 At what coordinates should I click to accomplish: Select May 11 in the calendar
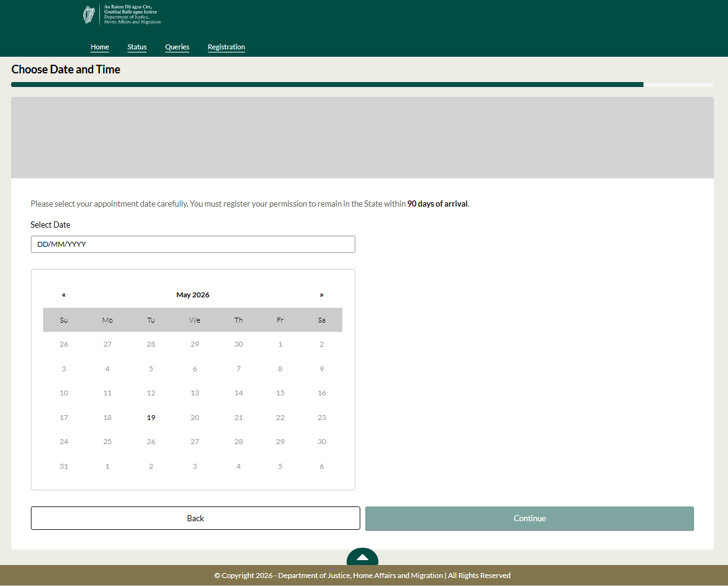pyautogui.click(x=107, y=393)
